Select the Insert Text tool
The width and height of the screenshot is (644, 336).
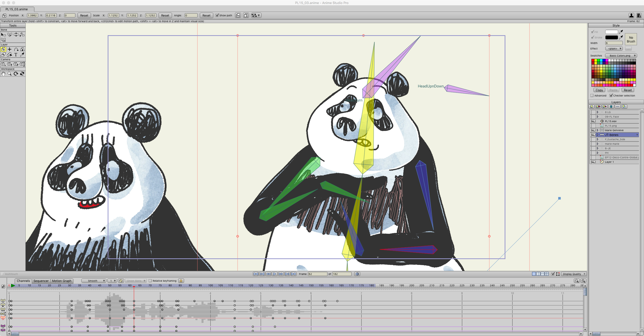pos(16,55)
